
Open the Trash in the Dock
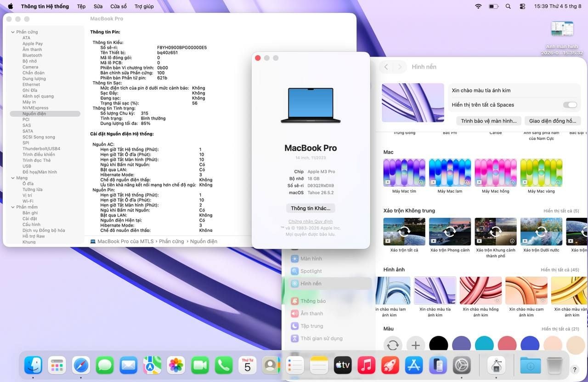[x=554, y=365]
